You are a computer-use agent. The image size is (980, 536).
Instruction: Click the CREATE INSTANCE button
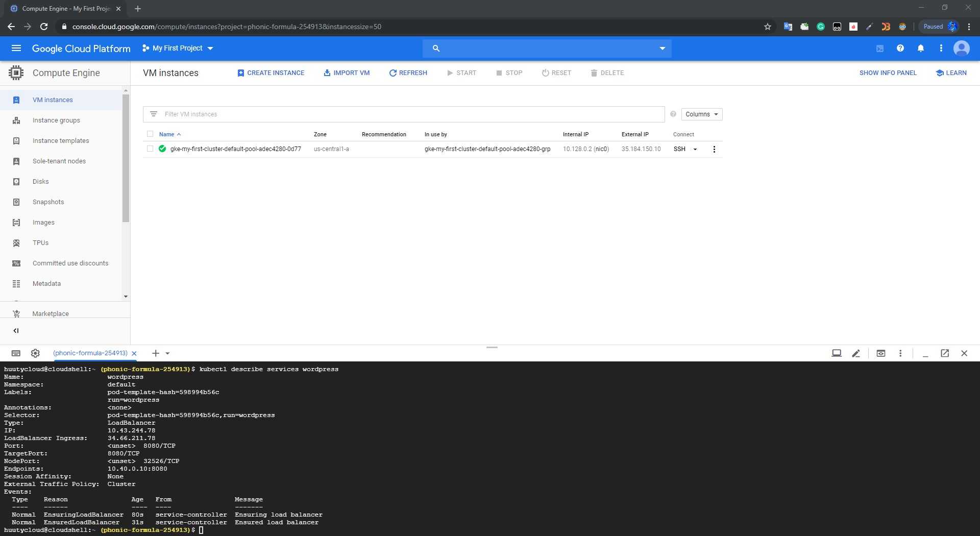point(271,73)
